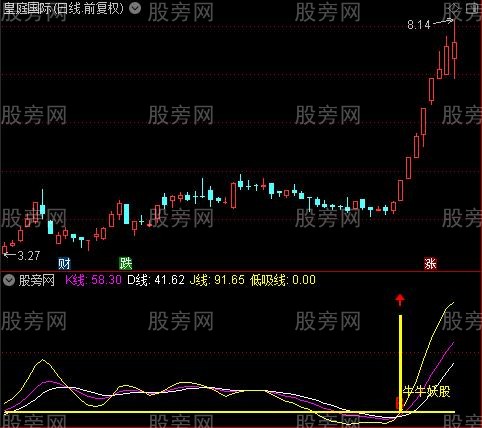Viewport: 482px width, 428px height.
Task: Click the 3.27 low price label
Action: [29, 256]
